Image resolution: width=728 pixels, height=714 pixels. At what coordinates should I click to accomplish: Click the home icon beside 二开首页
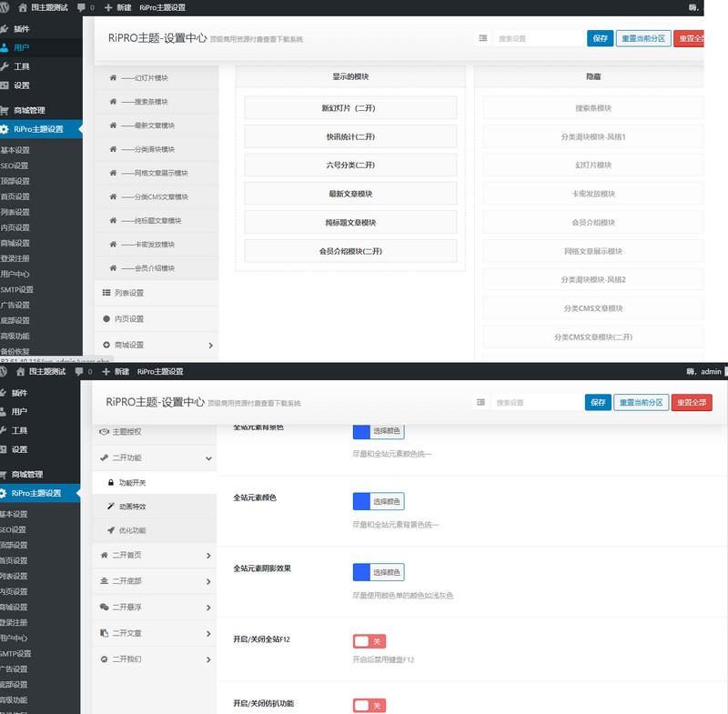tap(104, 555)
